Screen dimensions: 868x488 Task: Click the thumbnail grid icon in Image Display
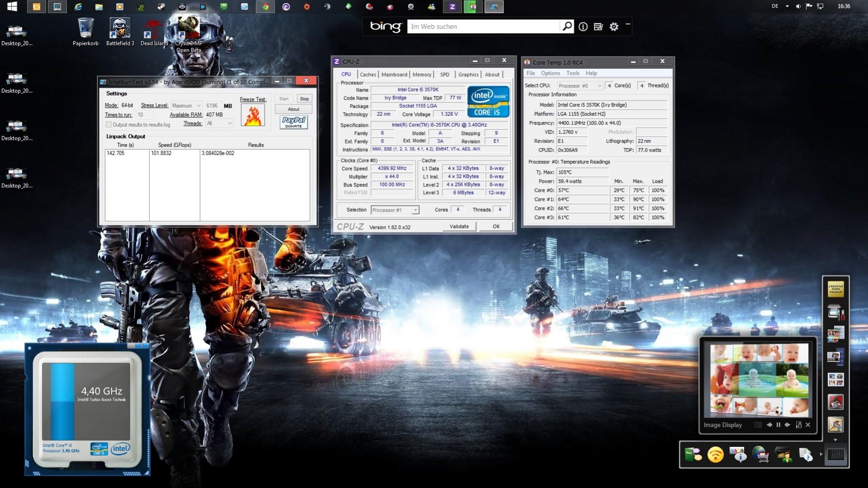tap(758, 425)
